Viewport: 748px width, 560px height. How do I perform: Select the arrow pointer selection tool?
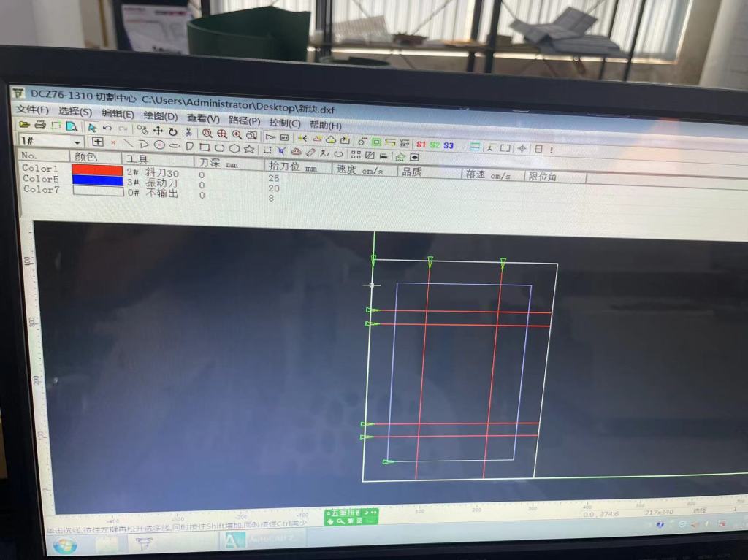click(x=92, y=128)
